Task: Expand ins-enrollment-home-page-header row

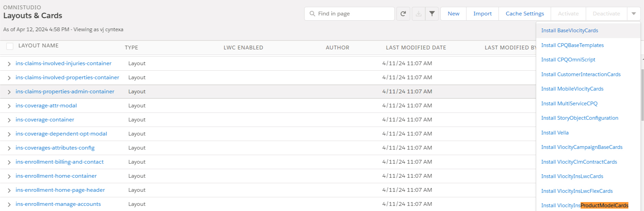Action: pos(9,190)
